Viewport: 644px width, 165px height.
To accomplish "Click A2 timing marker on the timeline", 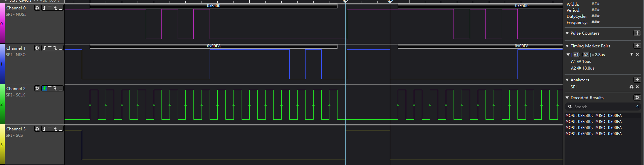I will pos(390,1).
